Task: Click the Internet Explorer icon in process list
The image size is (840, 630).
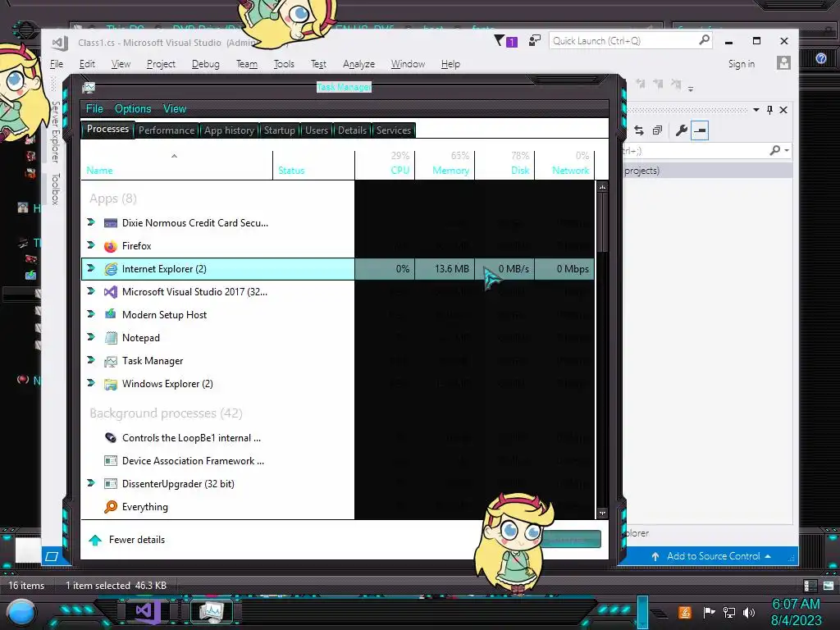Action: tap(111, 269)
